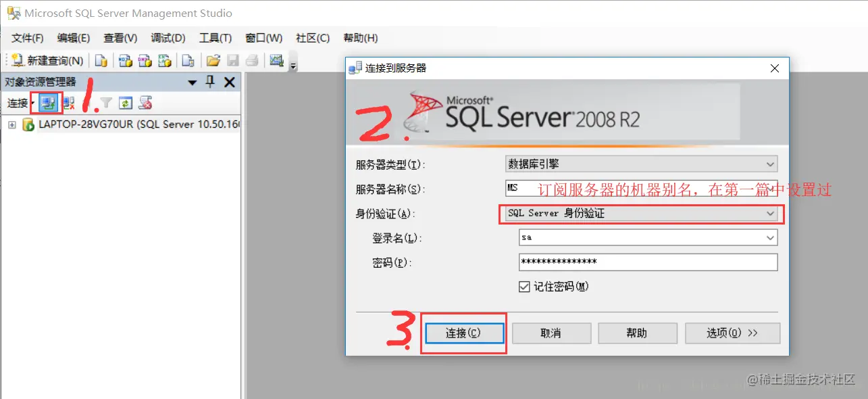The width and height of the screenshot is (868, 399).
Task: Select the LAPTOP-28VG70UR server tree item
Action: click(x=140, y=124)
